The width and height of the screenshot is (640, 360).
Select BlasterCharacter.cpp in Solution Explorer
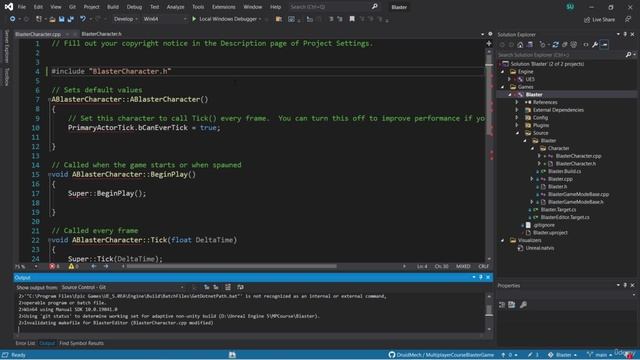[578, 156]
